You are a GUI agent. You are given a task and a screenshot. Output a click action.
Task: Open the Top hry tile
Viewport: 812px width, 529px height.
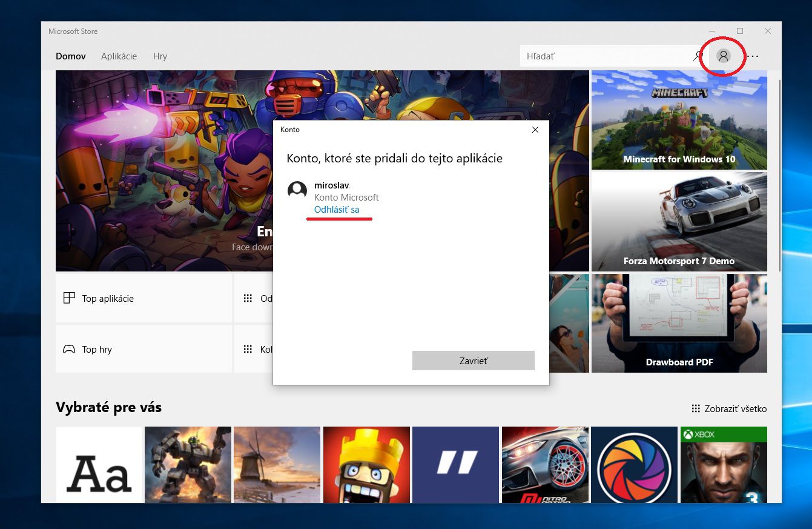(144, 348)
